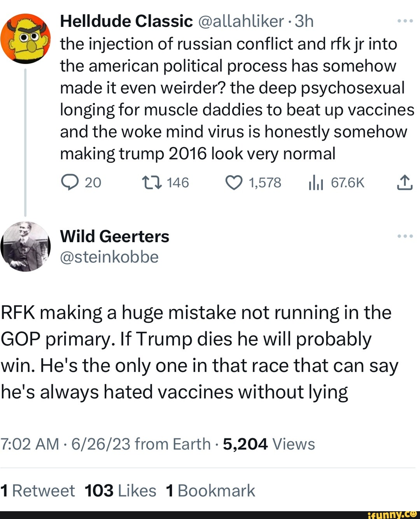420x519 pixels.
Task: Open Helldude Classic's profile avatar
Action: pyautogui.click(x=26, y=39)
